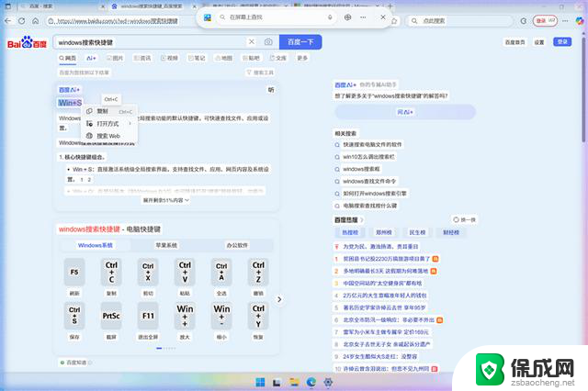Click 百度首页 link at top right
Screen dimensions: 588x391
(514, 42)
